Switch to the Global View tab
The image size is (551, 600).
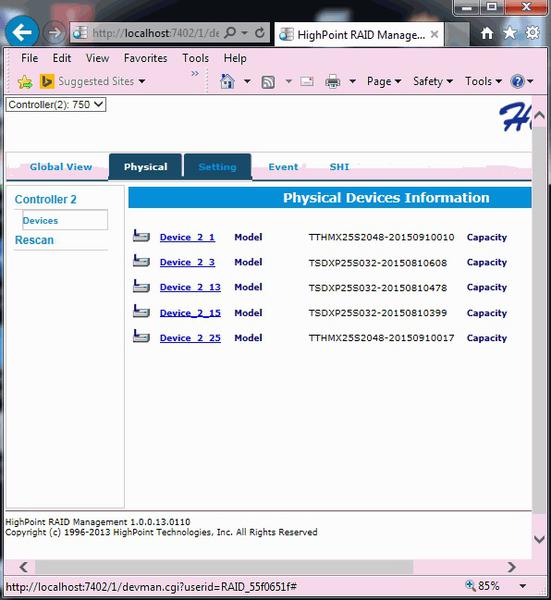coord(61,167)
